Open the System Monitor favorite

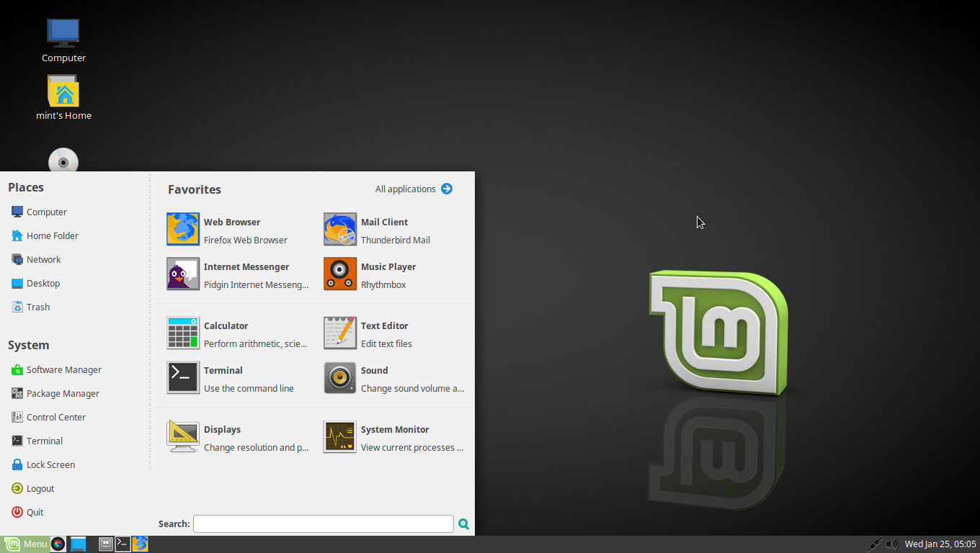394,437
